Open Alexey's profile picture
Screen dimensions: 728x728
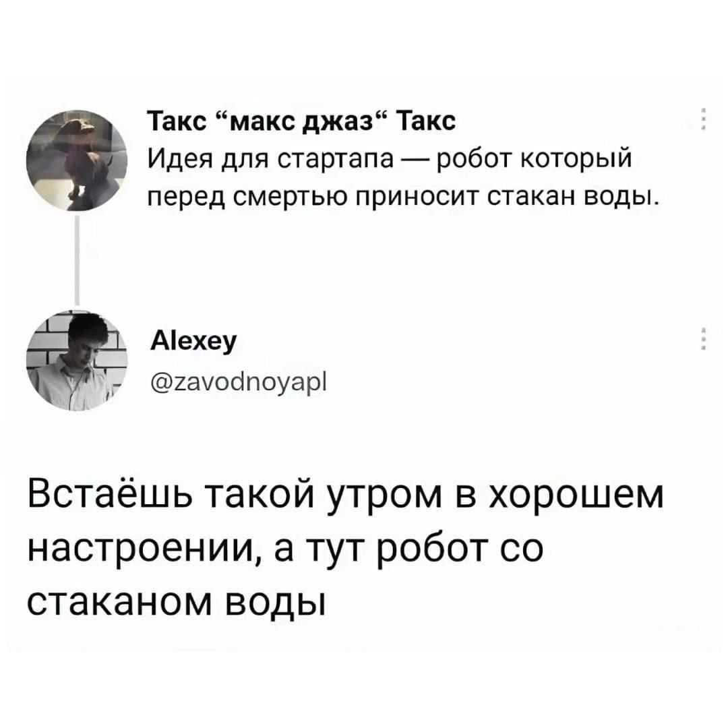point(77,361)
